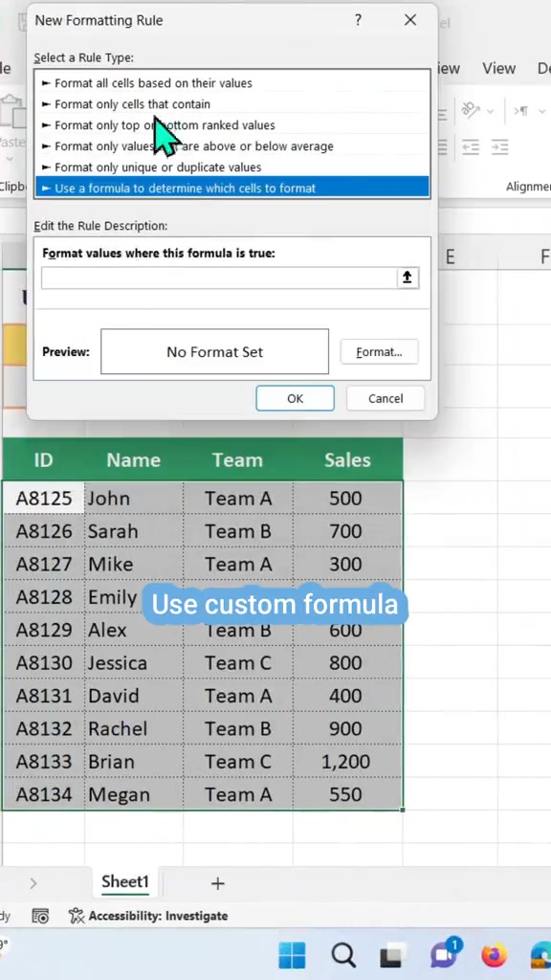The width and height of the screenshot is (551, 980).
Task: Select cell containing A8125
Action: [x=43, y=498]
